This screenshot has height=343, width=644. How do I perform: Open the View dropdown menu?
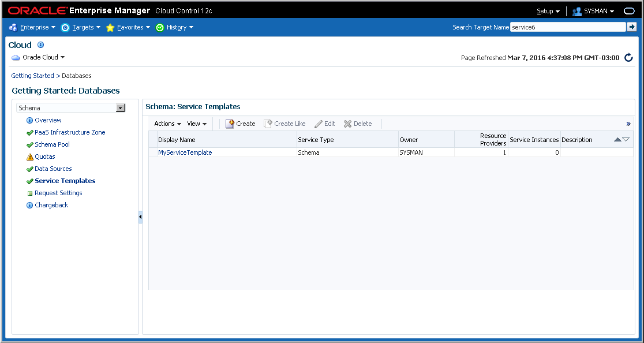click(197, 124)
